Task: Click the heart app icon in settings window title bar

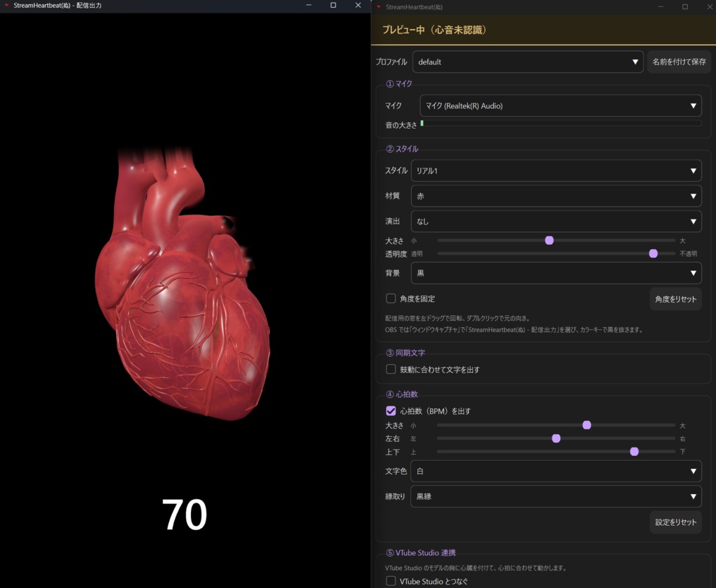Action: tap(378, 7)
